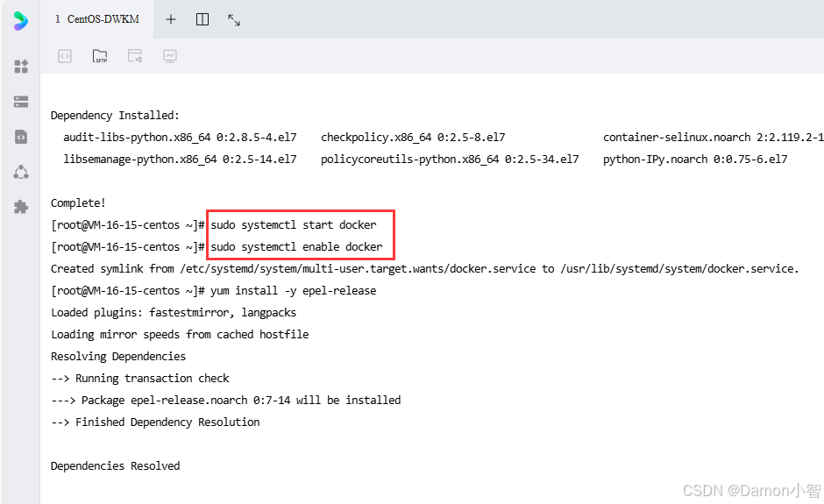Click 'Loading mirror speeds from cached hostfile'

pos(180,335)
